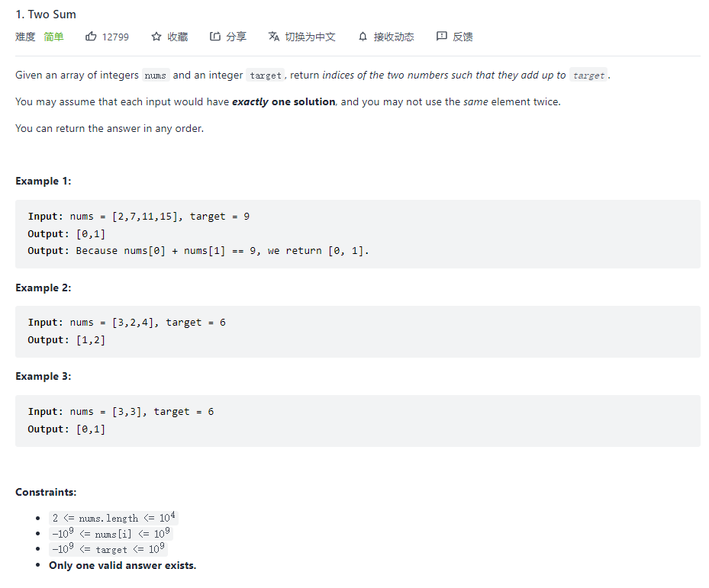Click the share icon
709x588 pixels.
click(x=215, y=37)
